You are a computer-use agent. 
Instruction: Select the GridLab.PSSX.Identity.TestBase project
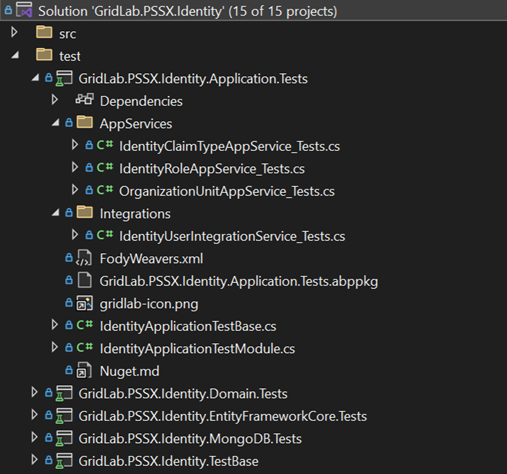click(x=168, y=461)
